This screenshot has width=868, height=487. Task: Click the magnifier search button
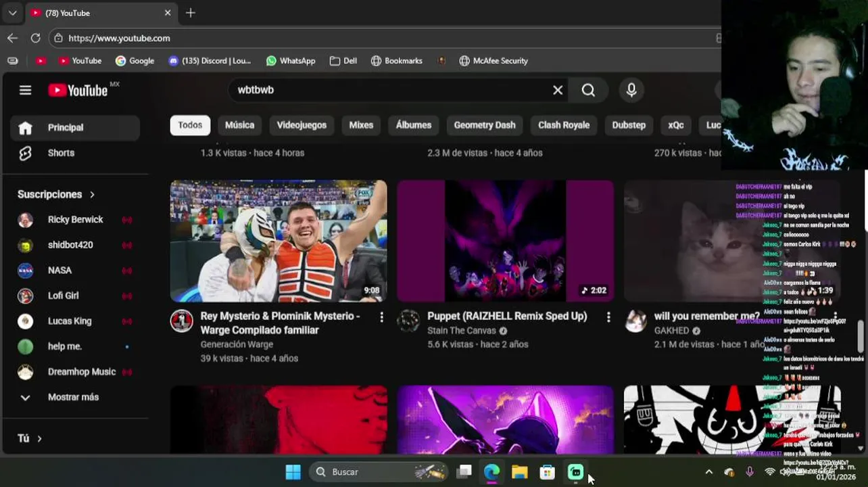click(x=588, y=90)
